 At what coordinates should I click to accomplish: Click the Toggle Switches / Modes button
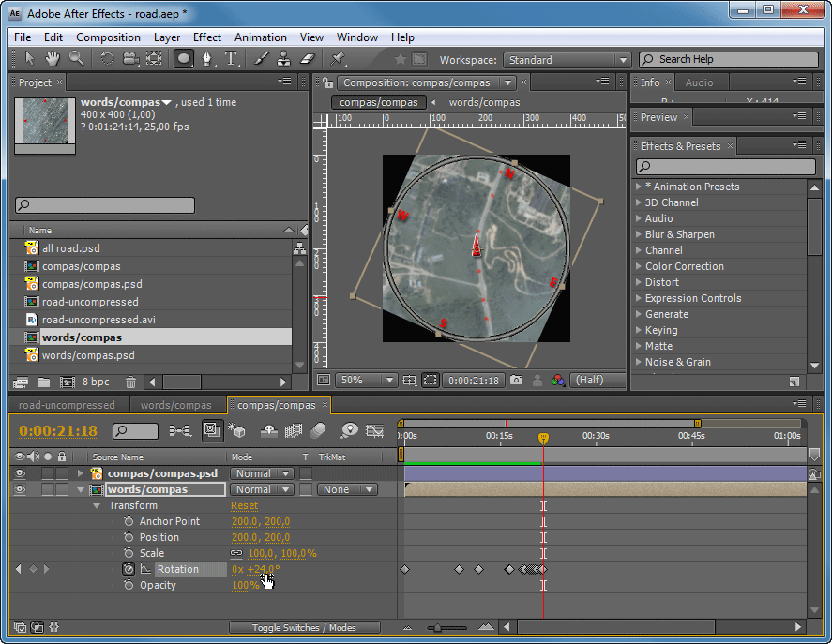(x=305, y=627)
